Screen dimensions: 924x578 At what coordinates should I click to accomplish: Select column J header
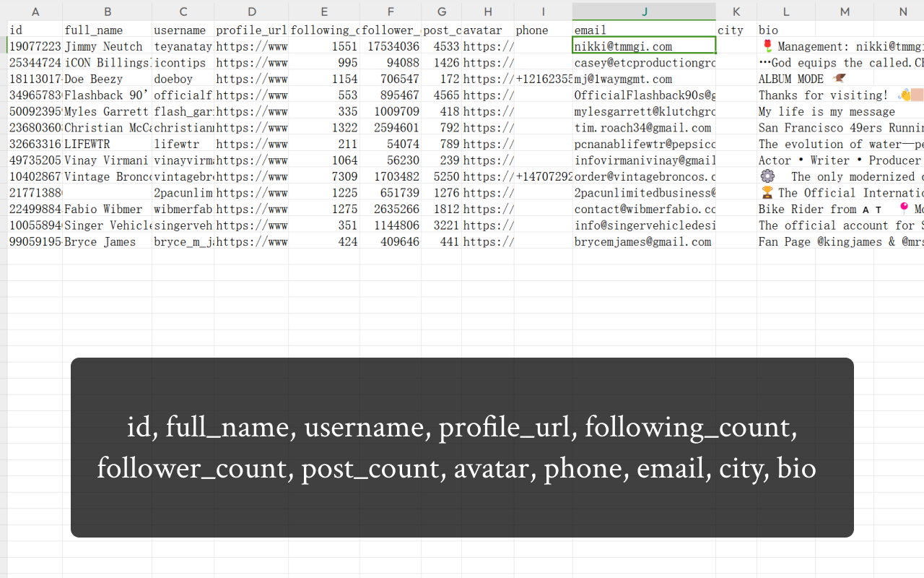[x=645, y=12]
